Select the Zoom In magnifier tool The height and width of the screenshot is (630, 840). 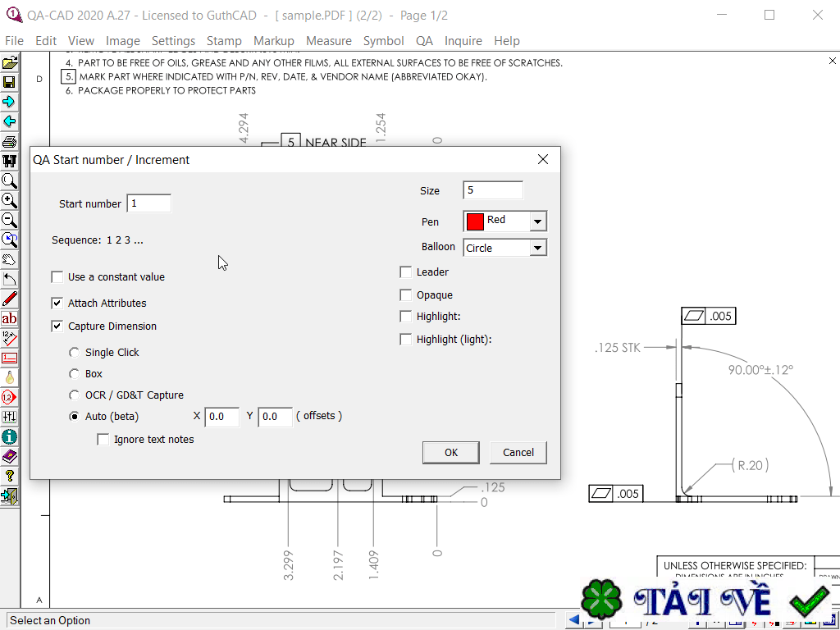[10, 200]
